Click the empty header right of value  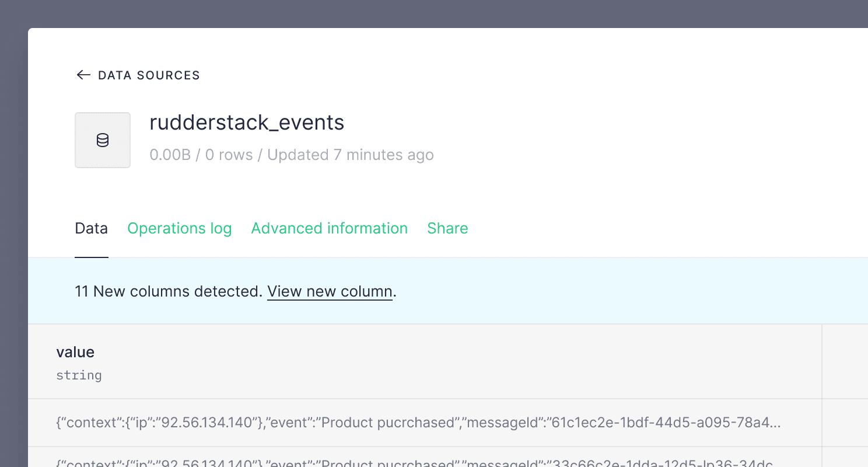(845, 361)
